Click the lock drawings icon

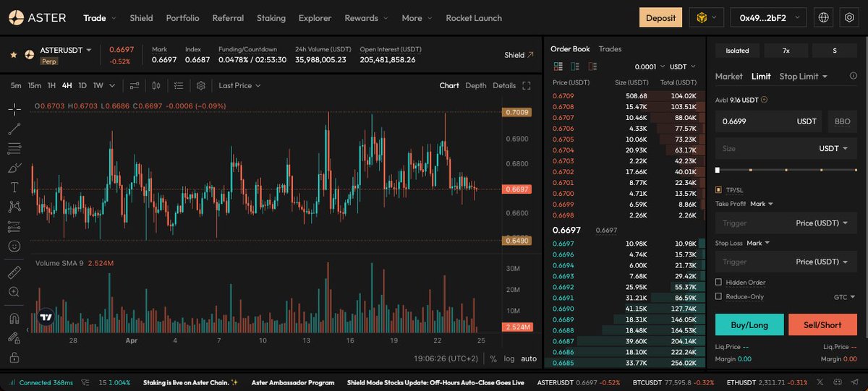coord(14,357)
